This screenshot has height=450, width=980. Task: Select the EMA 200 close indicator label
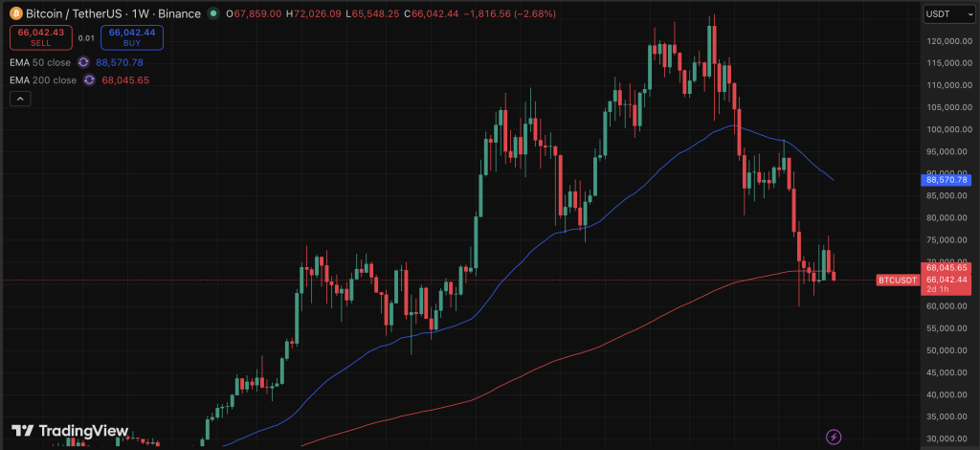(x=45, y=80)
